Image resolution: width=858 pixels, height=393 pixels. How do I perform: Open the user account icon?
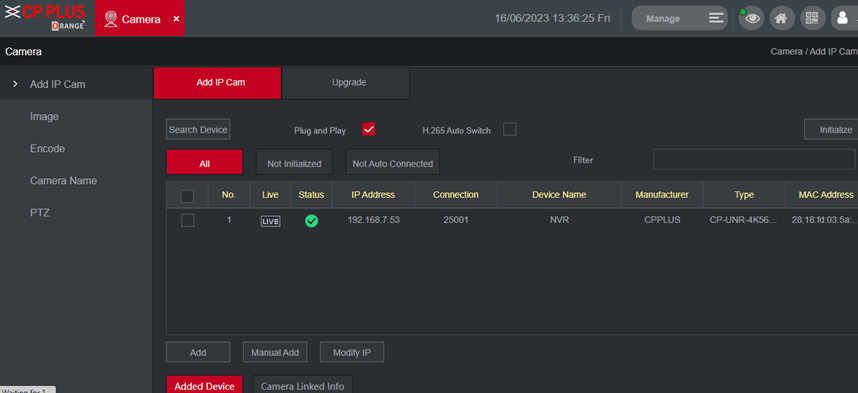coord(843,18)
